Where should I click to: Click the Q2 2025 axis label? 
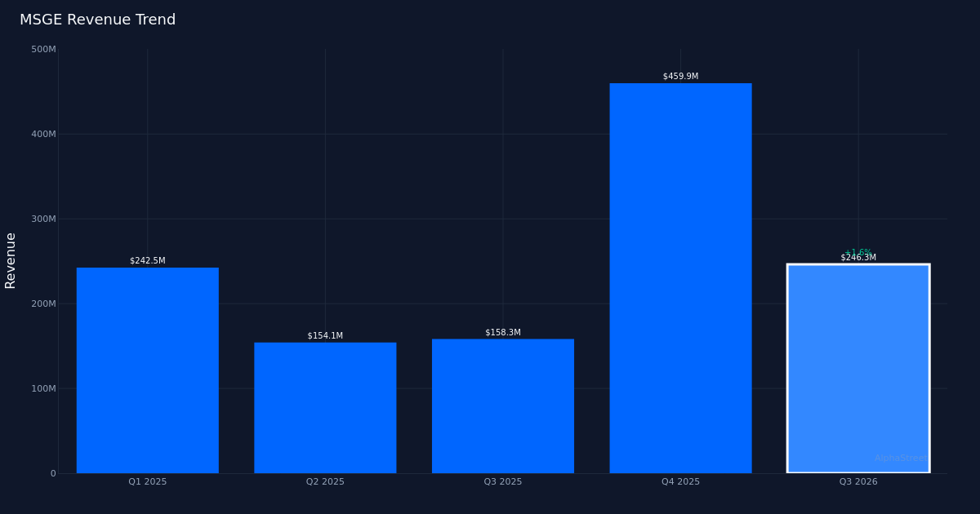click(x=325, y=481)
